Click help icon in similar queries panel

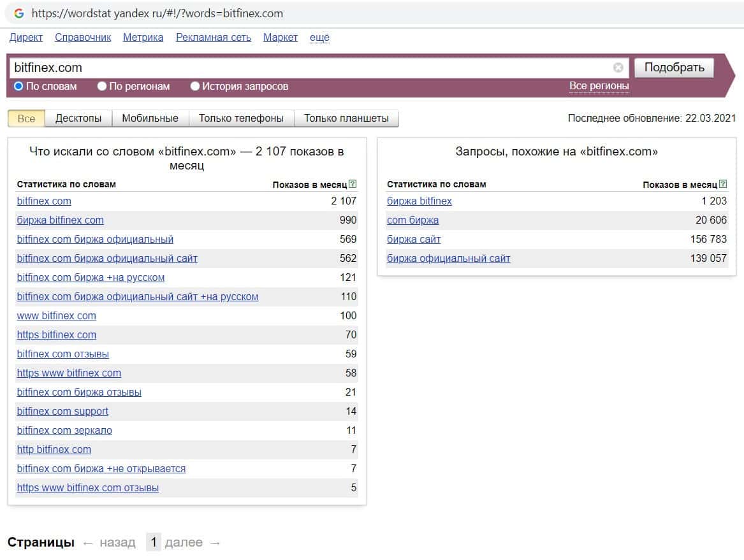coord(723,185)
